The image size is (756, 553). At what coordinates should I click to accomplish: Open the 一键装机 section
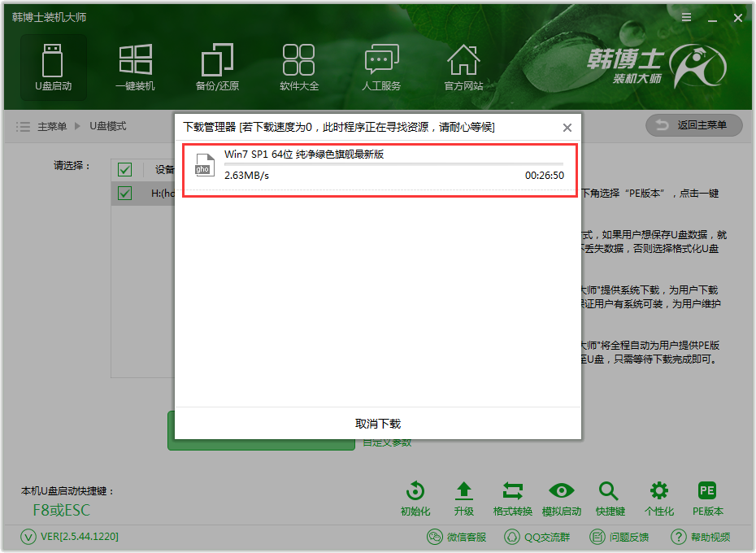pos(136,67)
